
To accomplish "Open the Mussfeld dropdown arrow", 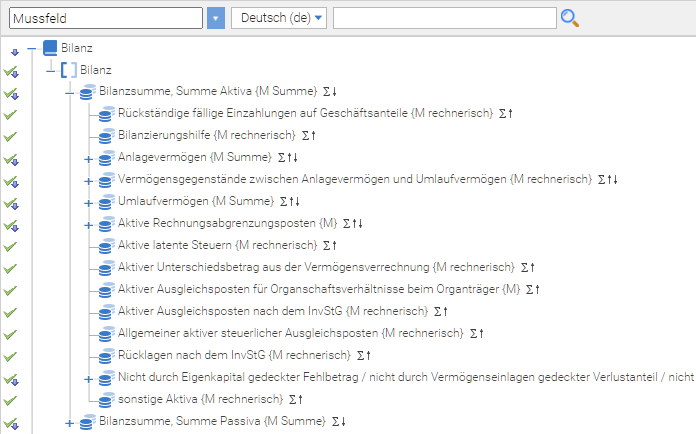I will coord(216,18).
